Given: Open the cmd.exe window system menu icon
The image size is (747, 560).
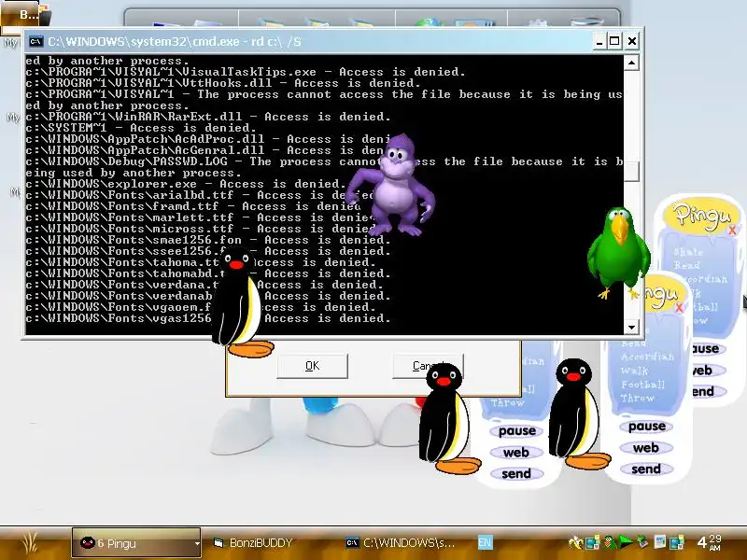Looking at the screenshot, I should pos(35,41).
